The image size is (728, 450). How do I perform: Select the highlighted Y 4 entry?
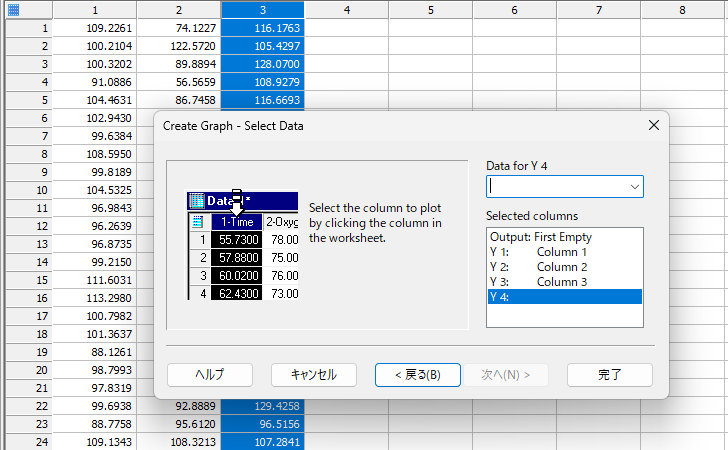point(564,297)
